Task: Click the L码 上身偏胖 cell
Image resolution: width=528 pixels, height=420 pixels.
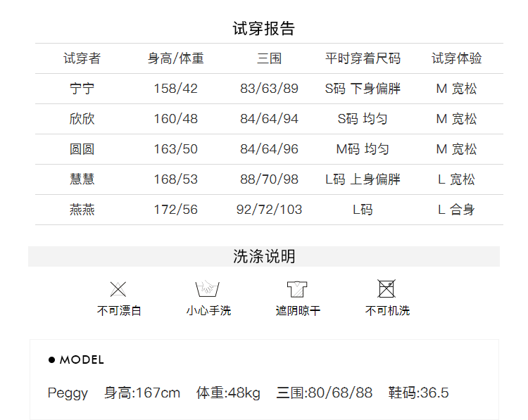Action: pyautogui.click(x=363, y=179)
